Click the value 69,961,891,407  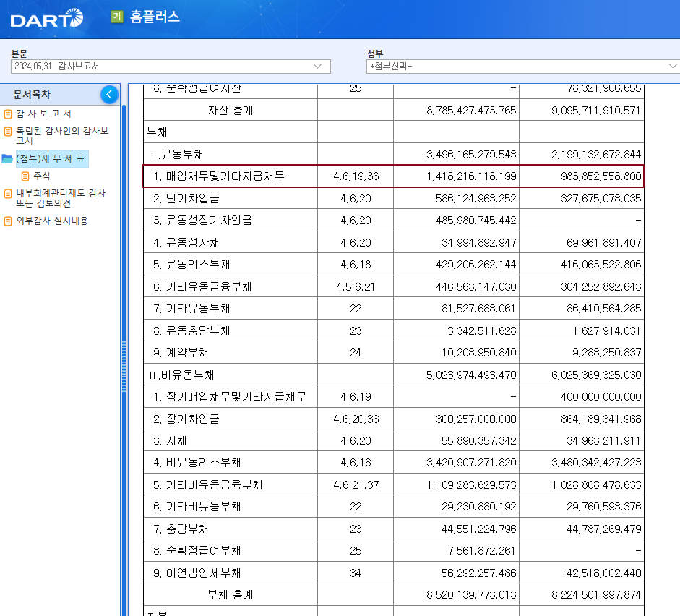pyautogui.click(x=603, y=242)
